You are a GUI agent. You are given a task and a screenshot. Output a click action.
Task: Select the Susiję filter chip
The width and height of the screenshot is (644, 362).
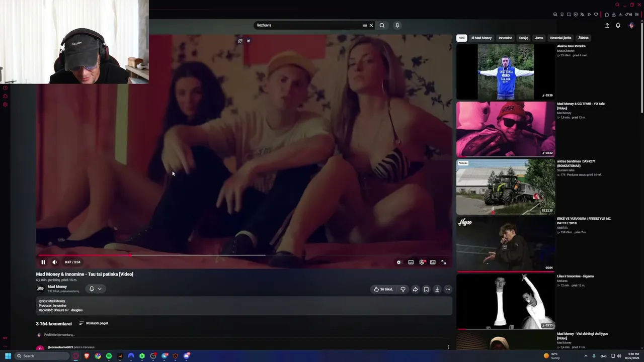pos(524,38)
